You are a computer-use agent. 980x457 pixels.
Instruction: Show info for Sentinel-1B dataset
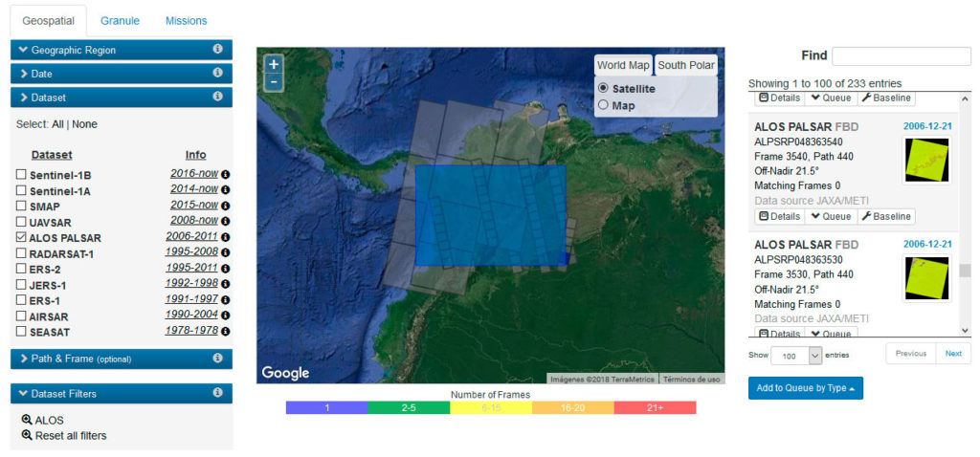226,174
